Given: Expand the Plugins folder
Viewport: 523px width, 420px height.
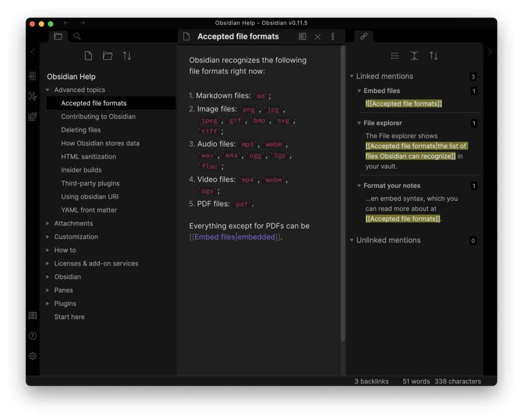Looking at the screenshot, I should click(48, 304).
